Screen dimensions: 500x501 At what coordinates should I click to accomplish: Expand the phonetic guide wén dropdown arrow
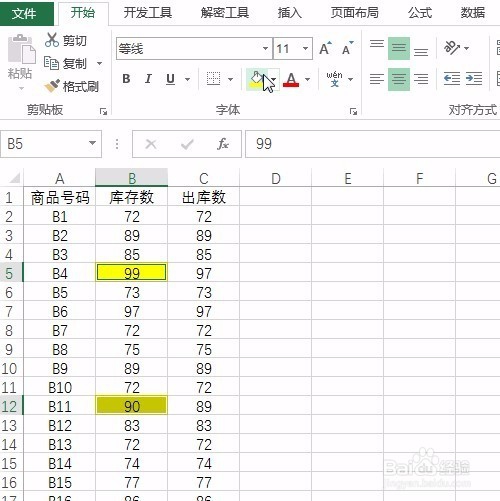[350, 79]
